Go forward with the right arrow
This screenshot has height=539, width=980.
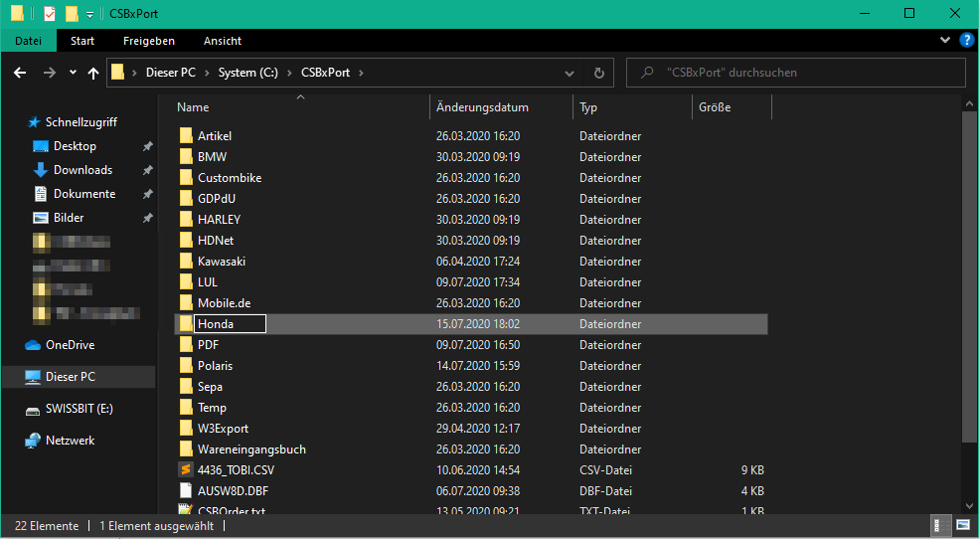(50, 73)
